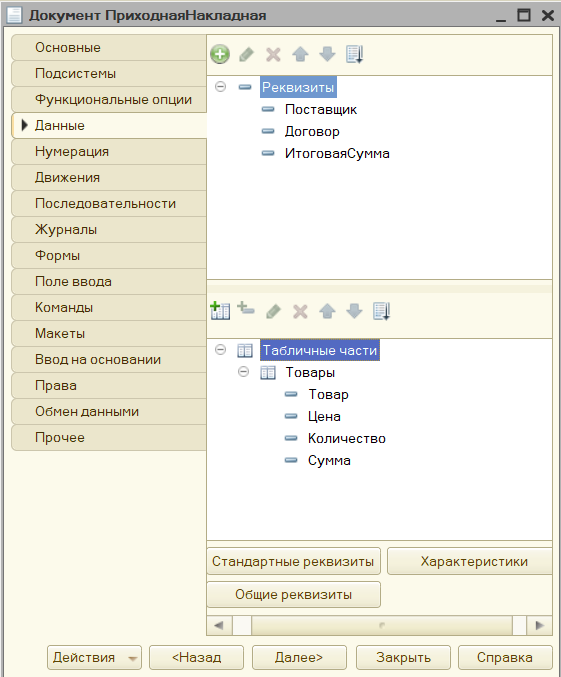The image size is (561, 677).
Task: Select the Реквизиты root node
Action: (x=298, y=87)
